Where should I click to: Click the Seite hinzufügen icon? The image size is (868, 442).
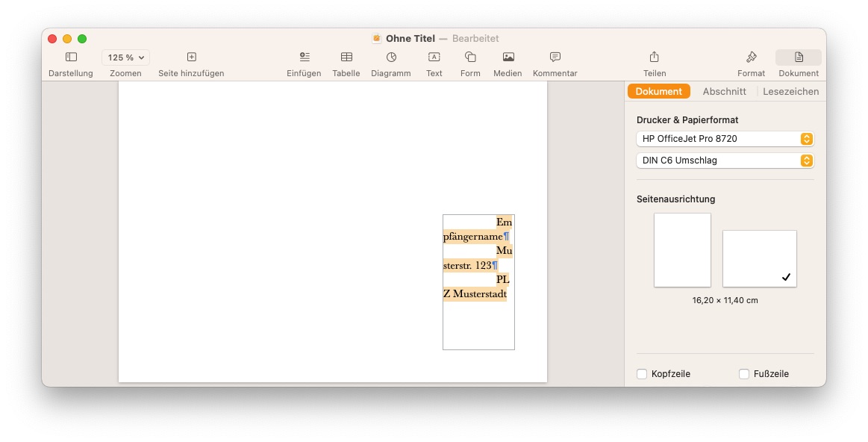191,57
